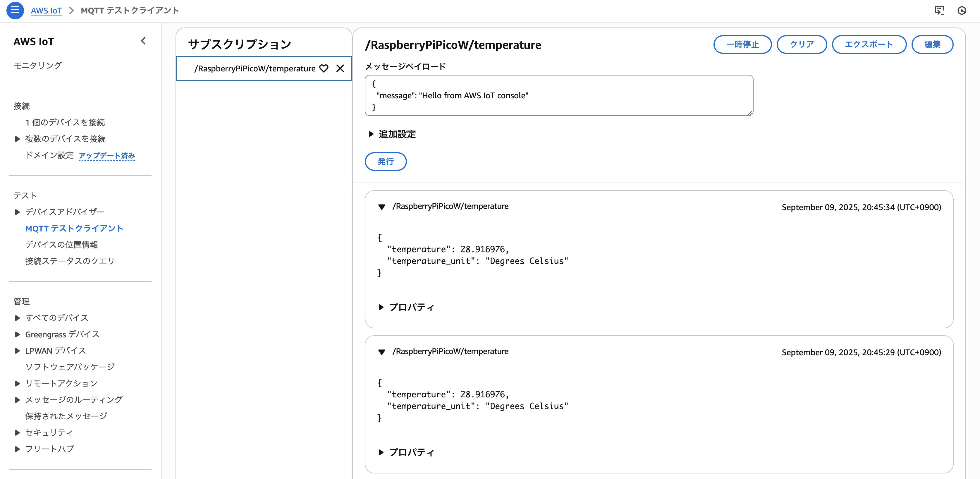The image size is (980, 479).
Task: Click AWS IoT breadcrumb link
Action: [x=46, y=11]
